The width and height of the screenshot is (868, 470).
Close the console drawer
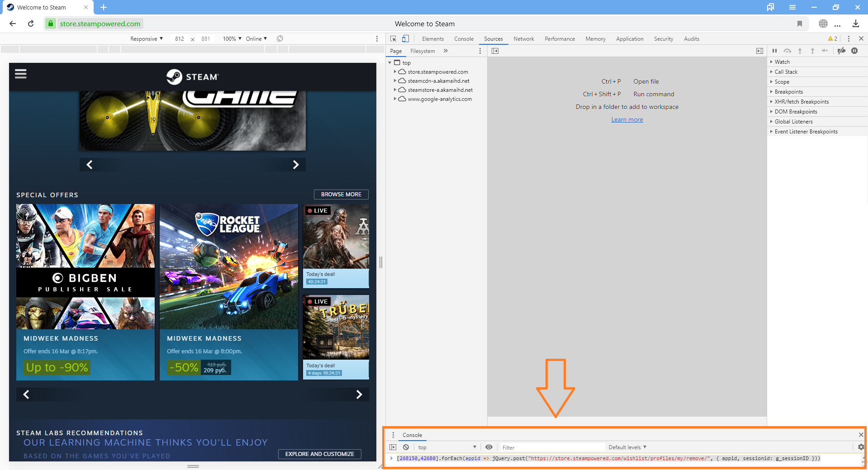point(861,435)
